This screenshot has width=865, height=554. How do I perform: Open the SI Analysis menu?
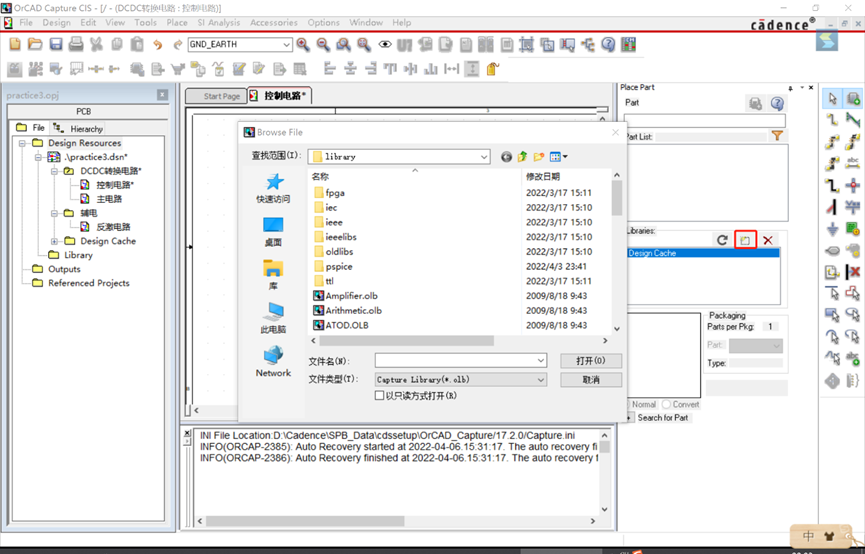219,23
